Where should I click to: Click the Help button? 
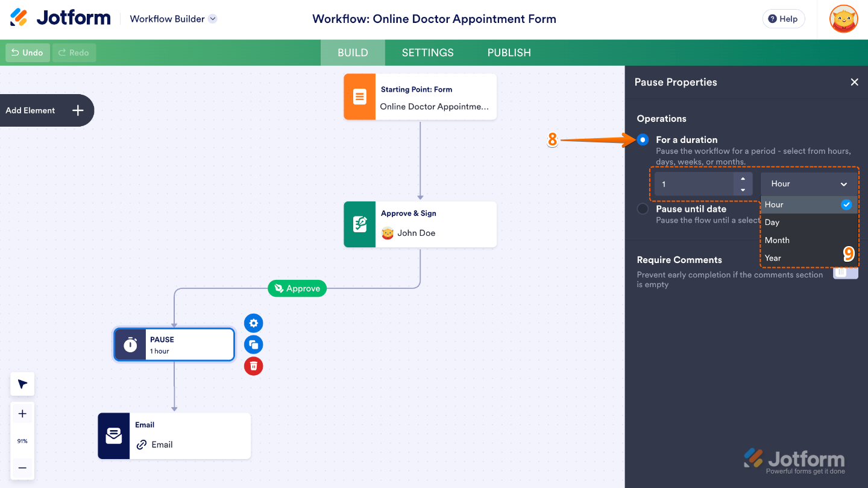pyautogui.click(x=784, y=19)
